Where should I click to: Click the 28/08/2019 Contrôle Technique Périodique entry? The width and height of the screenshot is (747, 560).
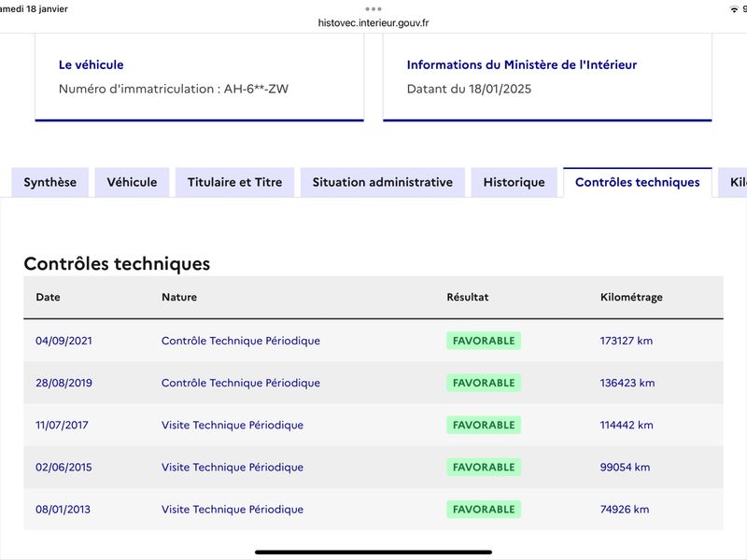tap(241, 383)
